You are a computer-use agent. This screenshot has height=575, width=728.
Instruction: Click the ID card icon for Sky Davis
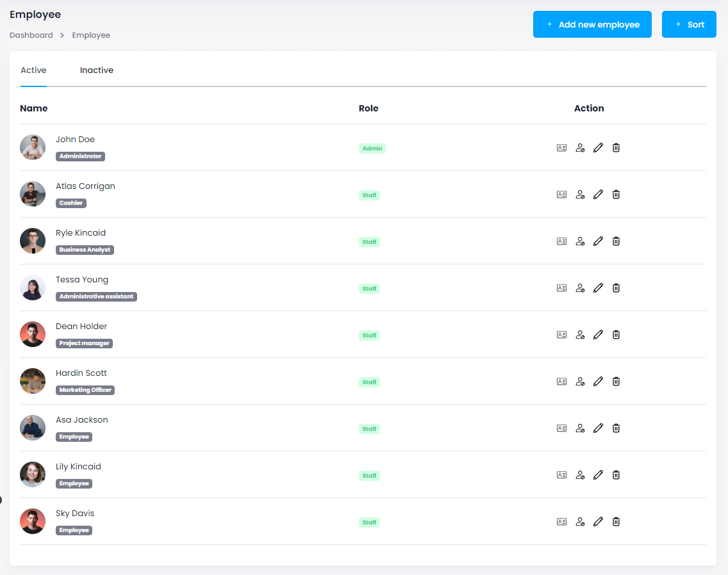pos(561,522)
